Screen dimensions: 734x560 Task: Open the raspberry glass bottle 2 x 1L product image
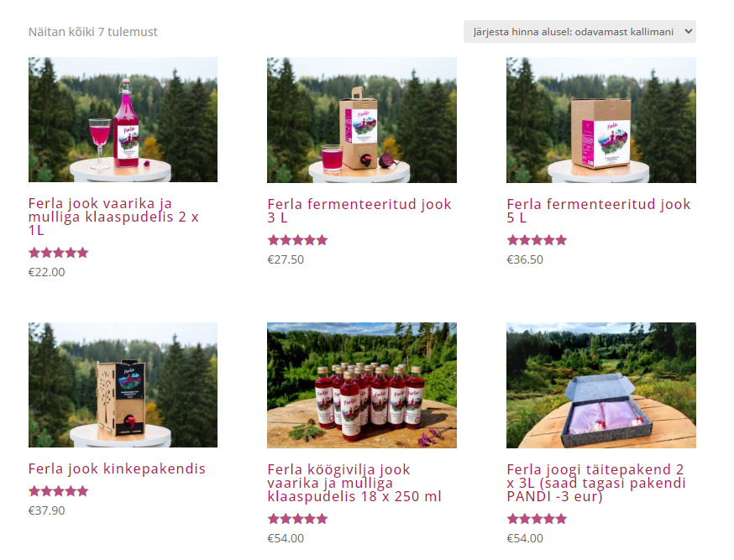point(123,120)
